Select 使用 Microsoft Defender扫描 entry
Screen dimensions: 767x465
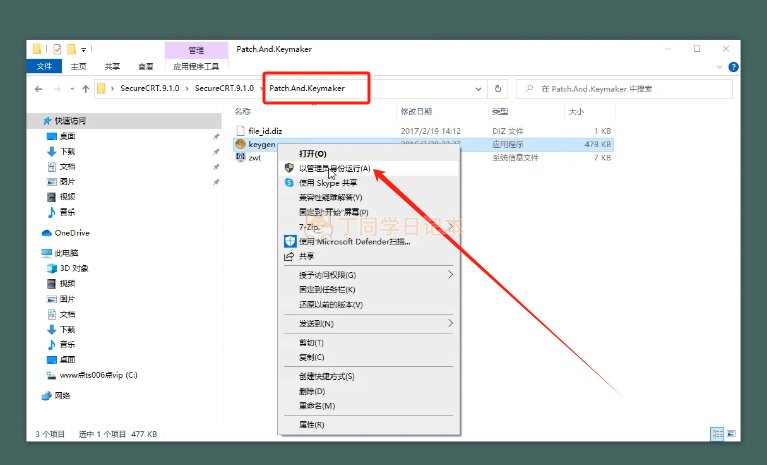[x=369, y=242]
